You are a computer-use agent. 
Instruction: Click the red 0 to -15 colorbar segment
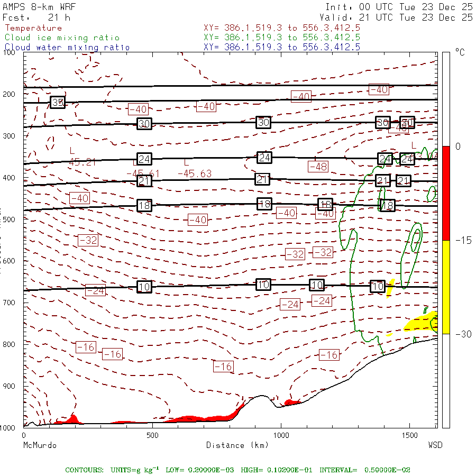446,193
